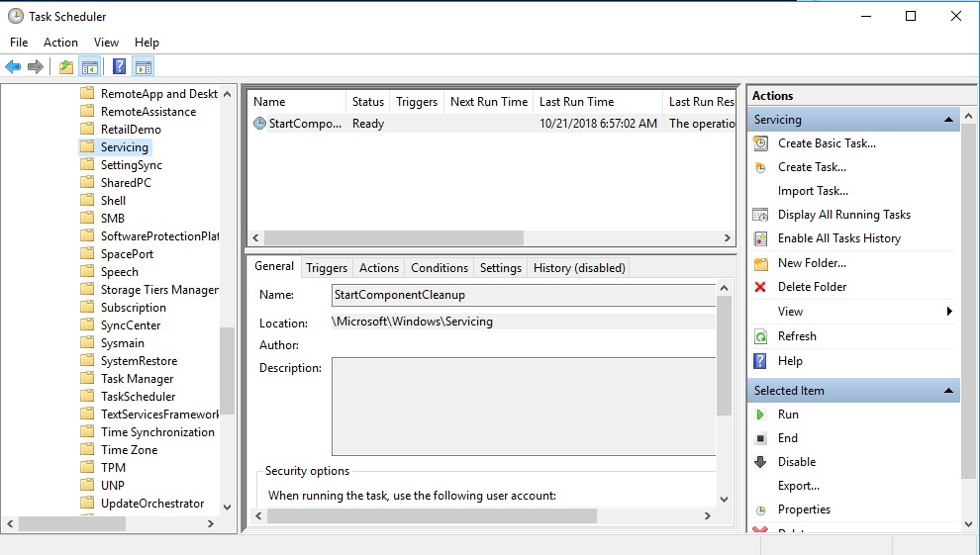Viewport: 980px width, 555px height.
Task: Click the Import Task... action
Action: pos(813,191)
